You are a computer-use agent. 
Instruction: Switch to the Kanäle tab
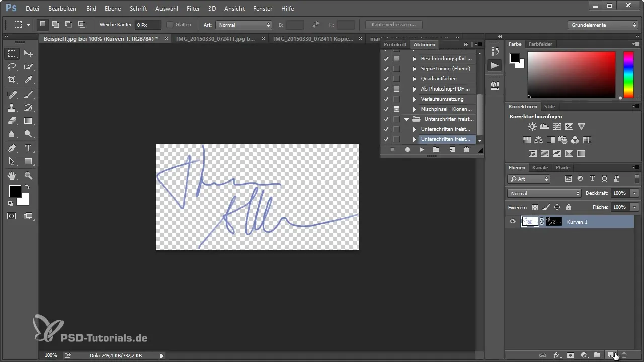(x=540, y=168)
